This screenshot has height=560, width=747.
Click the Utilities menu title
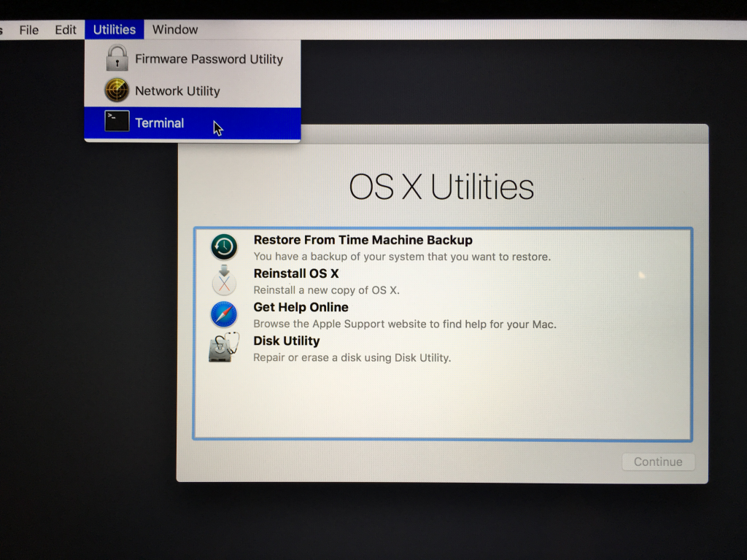click(x=114, y=29)
